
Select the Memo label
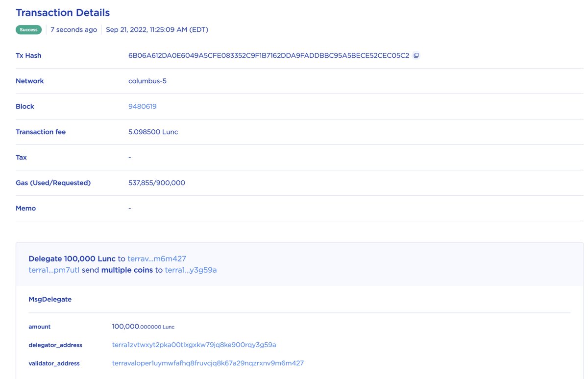pos(26,208)
